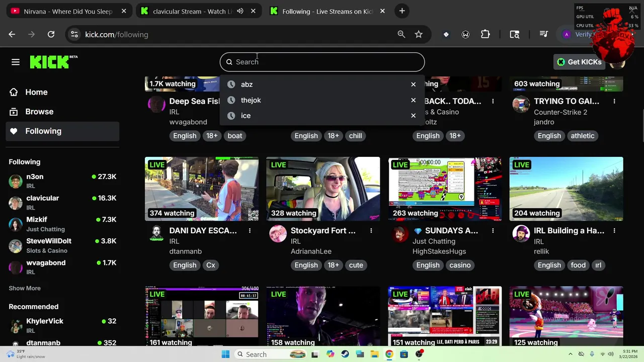Image resolution: width=644 pixels, height=362 pixels.
Task: Click Steam icon in taskbar
Action: click(345, 354)
